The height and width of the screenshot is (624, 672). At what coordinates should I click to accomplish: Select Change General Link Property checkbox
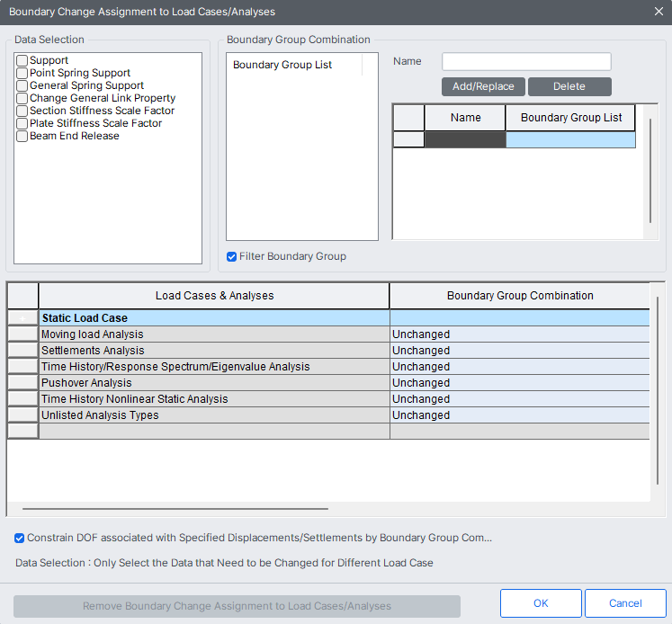tap(22, 98)
